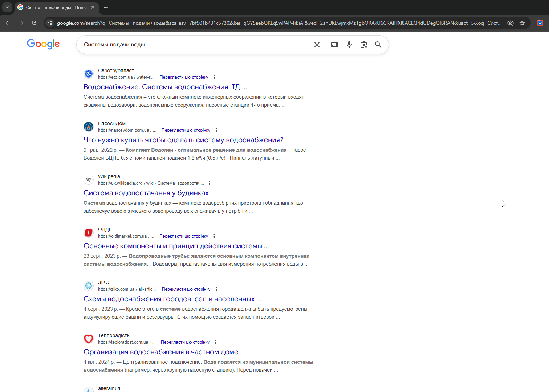Click the teploradost.com.ua URL text
The width and height of the screenshot is (549, 392).
[127, 342]
